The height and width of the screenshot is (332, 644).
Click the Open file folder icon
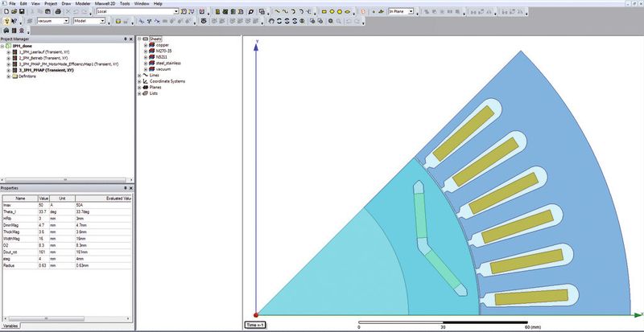[13, 13]
